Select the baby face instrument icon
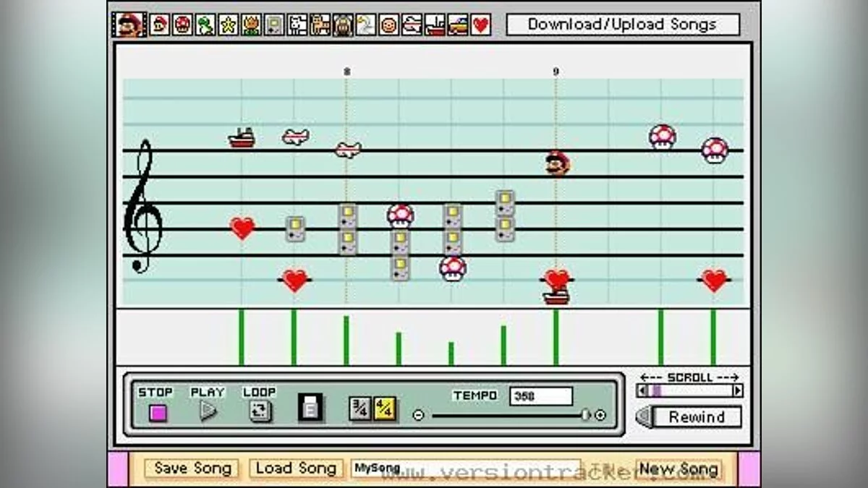 click(389, 25)
